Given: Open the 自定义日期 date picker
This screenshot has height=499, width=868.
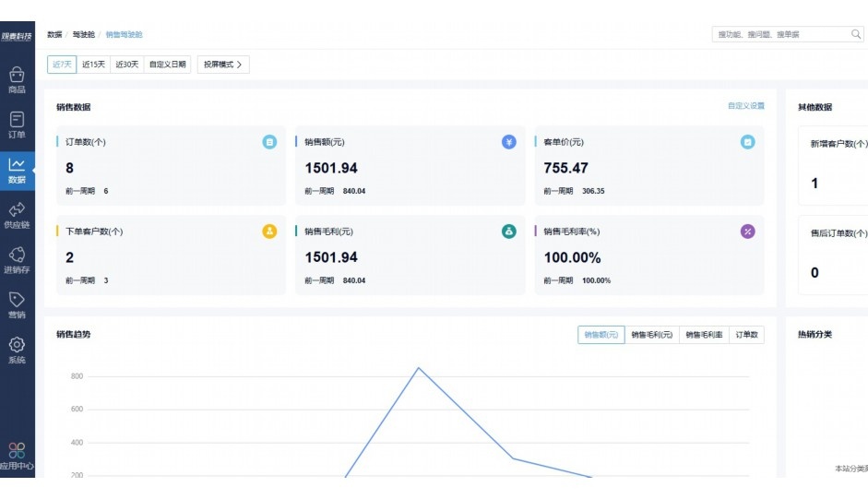Looking at the screenshot, I should click(x=168, y=65).
